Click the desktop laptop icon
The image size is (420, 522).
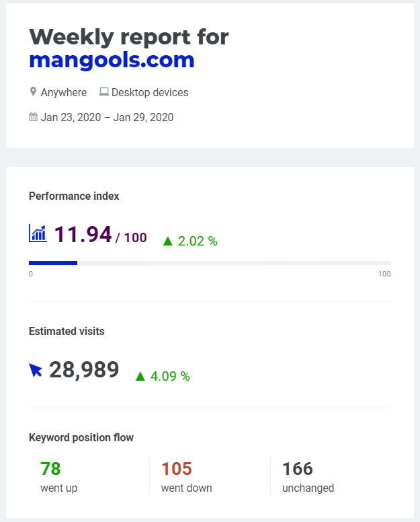click(104, 91)
